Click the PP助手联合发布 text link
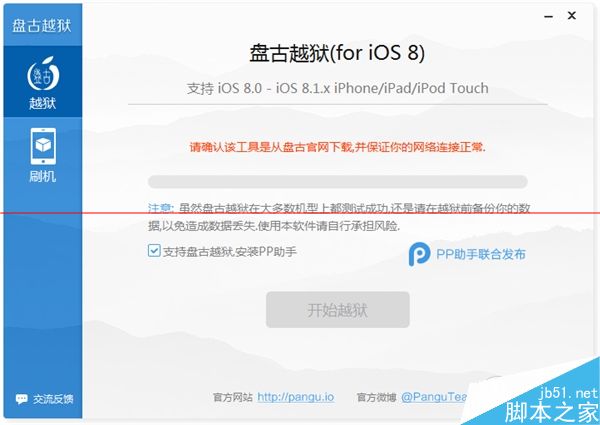The image size is (600, 425). (x=481, y=254)
